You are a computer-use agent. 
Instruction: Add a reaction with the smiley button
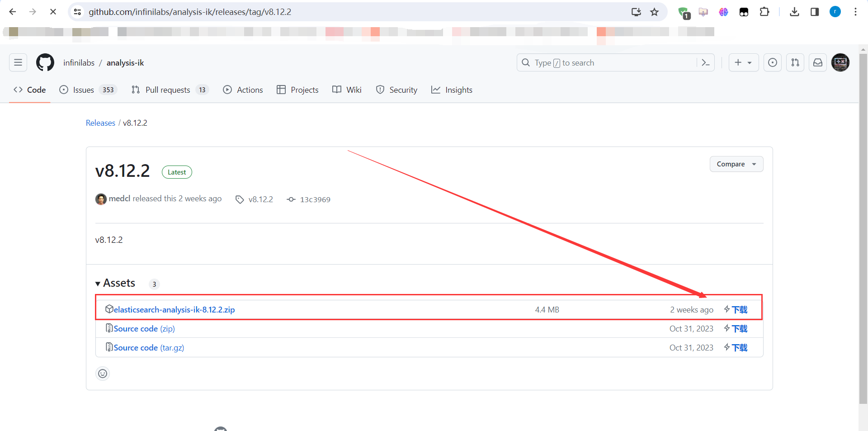point(103,374)
